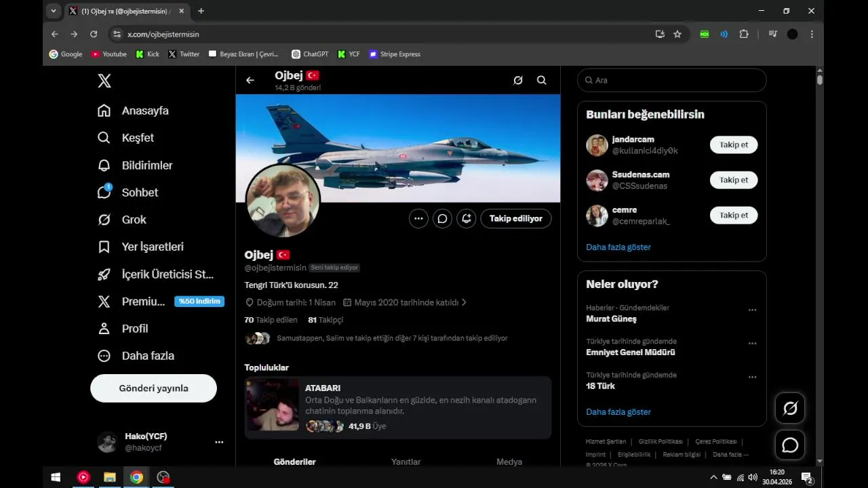Screen dimensions: 868x488
Task: Open Chrome extensions puzzle icon
Action: [x=744, y=34]
